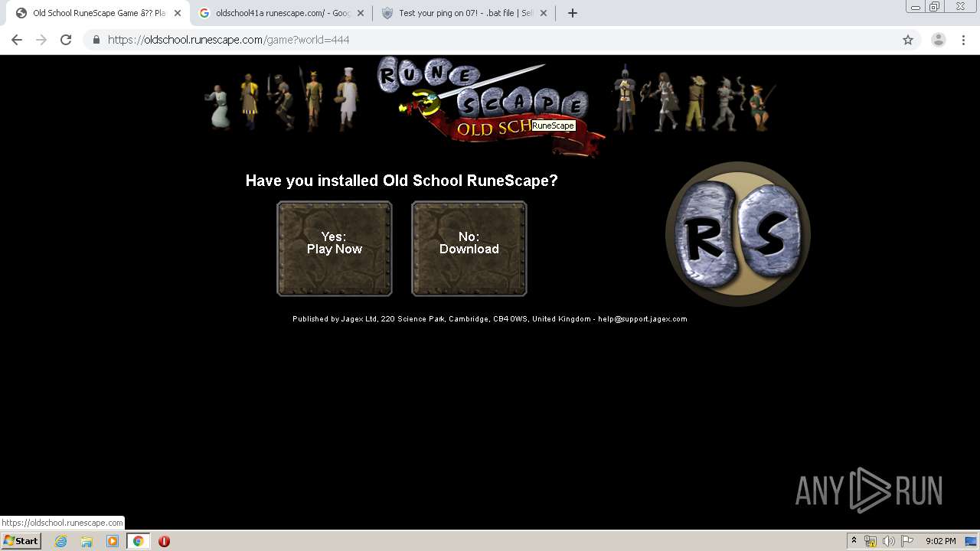This screenshot has height=551, width=980.
Task: Click the Have you installed Old School RuneScape heading
Action: [x=401, y=181]
